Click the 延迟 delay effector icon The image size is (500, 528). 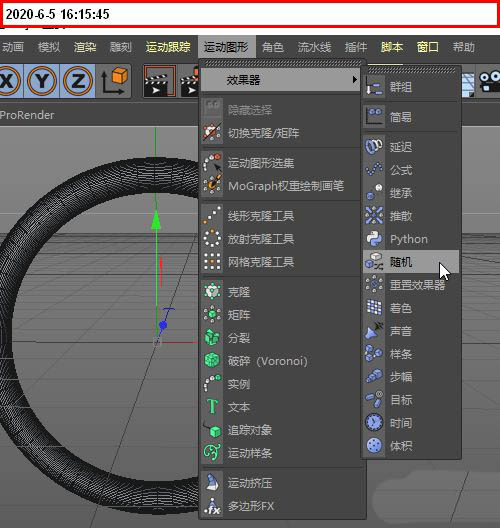(374, 146)
